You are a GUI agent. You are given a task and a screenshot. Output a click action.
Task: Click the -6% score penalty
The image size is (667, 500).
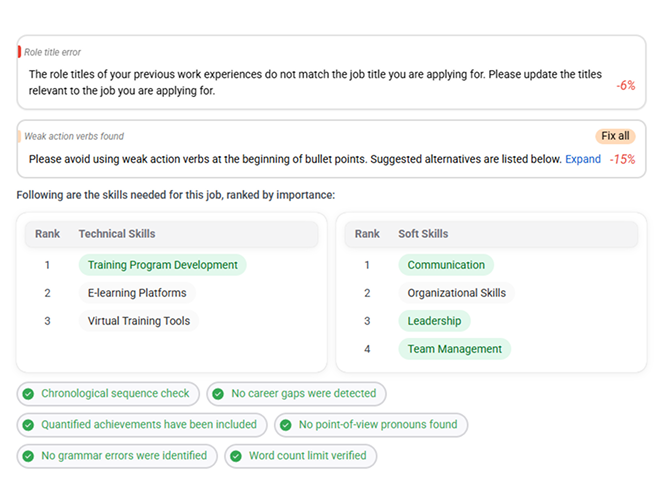(626, 86)
